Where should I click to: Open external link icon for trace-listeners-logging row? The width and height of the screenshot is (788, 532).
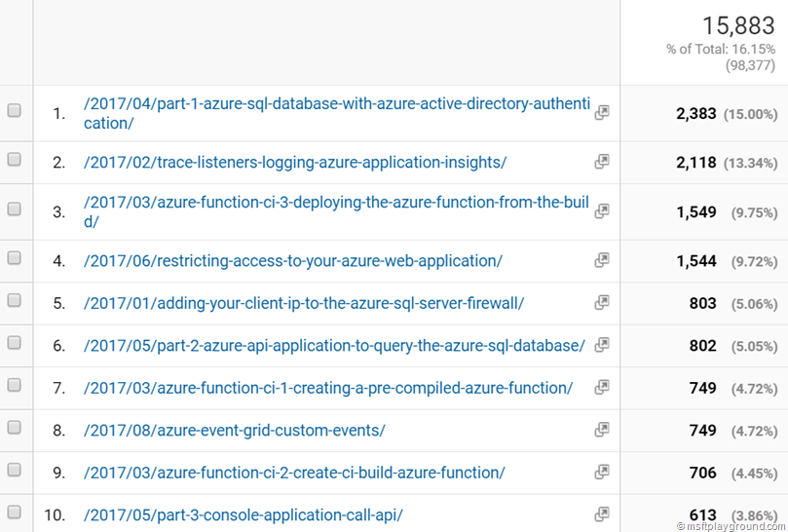pyautogui.click(x=602, y=162)
